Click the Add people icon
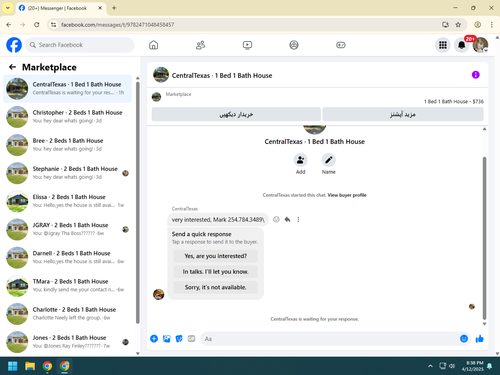500x375 pixels. [300, 160]
